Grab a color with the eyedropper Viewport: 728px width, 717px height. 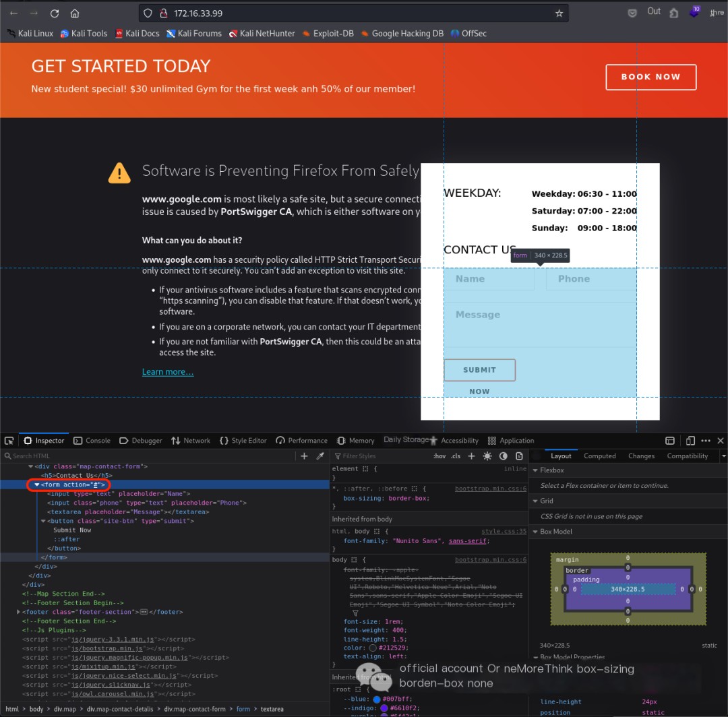320,456
